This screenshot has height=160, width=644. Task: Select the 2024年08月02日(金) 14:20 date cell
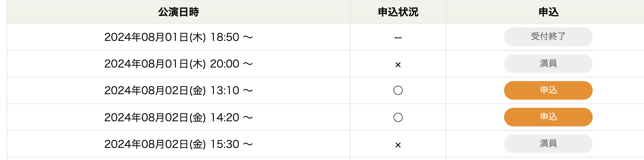[x=178, y=117]
